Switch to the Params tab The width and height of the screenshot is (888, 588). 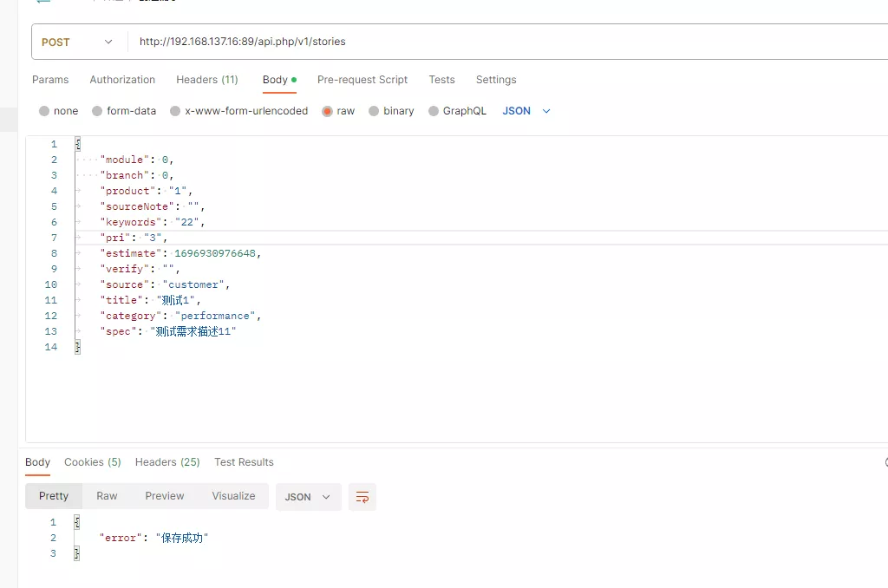point(50,80)
